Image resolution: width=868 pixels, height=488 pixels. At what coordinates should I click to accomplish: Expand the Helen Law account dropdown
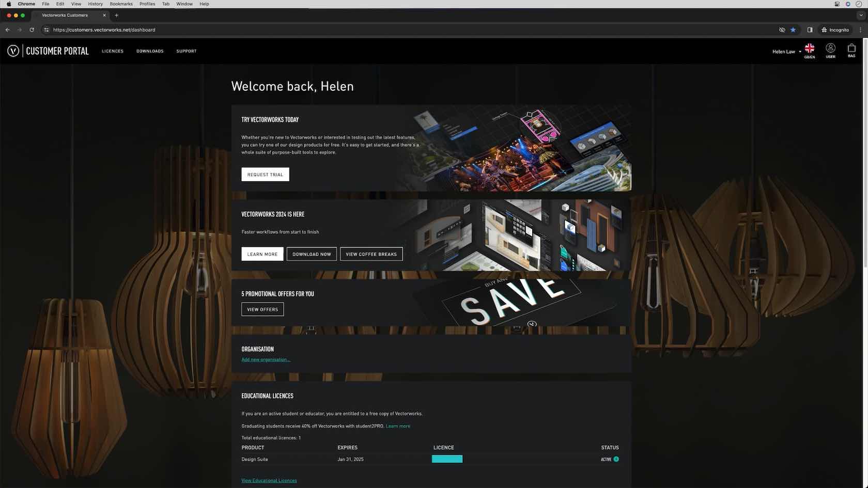pyautogui.click(x=786, y=52)
